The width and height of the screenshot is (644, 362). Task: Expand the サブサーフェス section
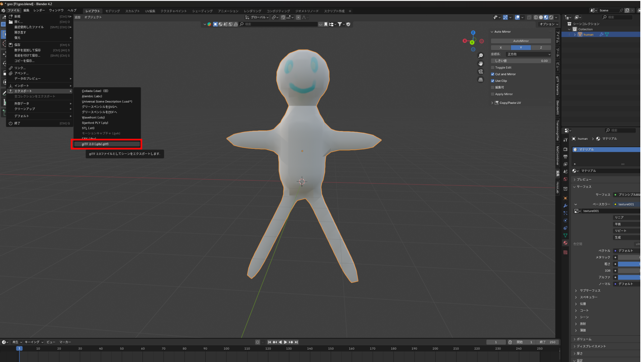(576, 291)
